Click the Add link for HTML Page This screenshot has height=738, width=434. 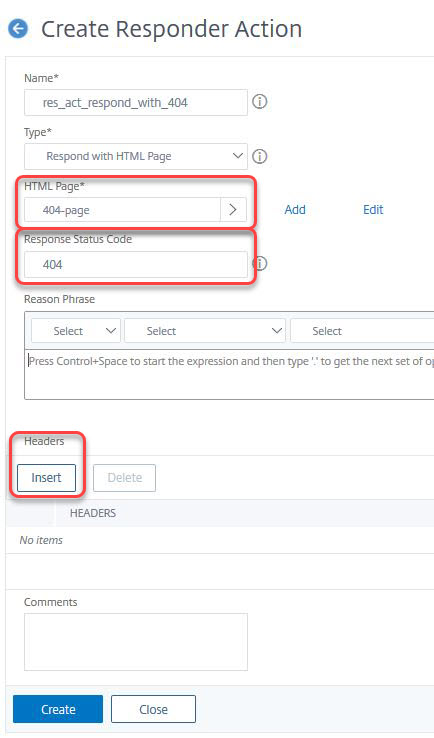(x=295, y=209)
